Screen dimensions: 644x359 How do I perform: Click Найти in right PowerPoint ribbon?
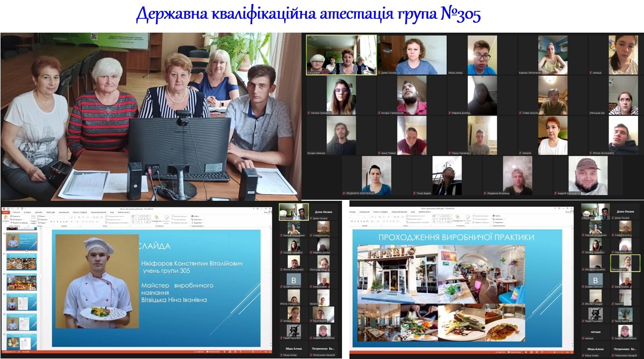point(497,216)
